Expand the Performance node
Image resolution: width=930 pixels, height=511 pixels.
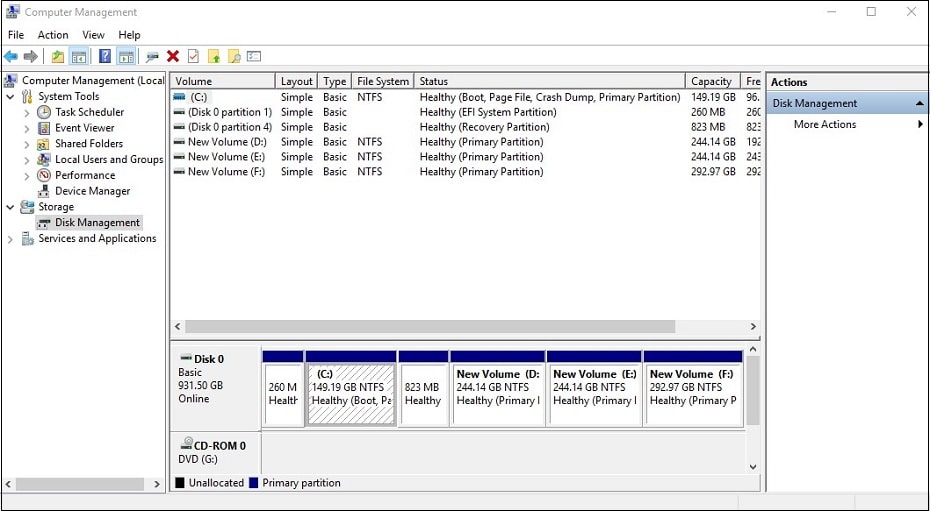(x=27, y=176)
